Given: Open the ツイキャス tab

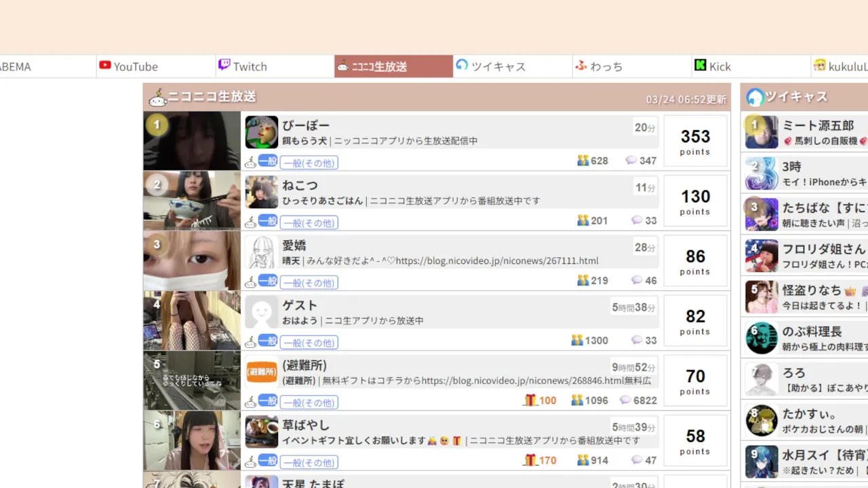Looking at the screenshot, I should pos(513,66).
